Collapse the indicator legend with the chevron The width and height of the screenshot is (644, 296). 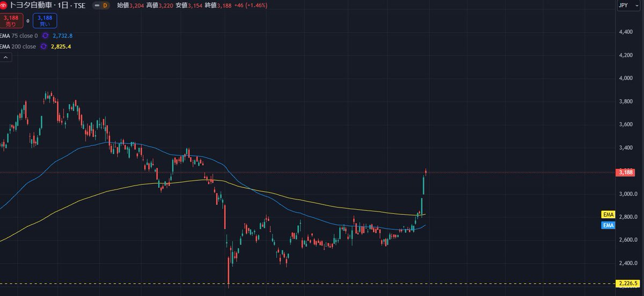(5, 57)
